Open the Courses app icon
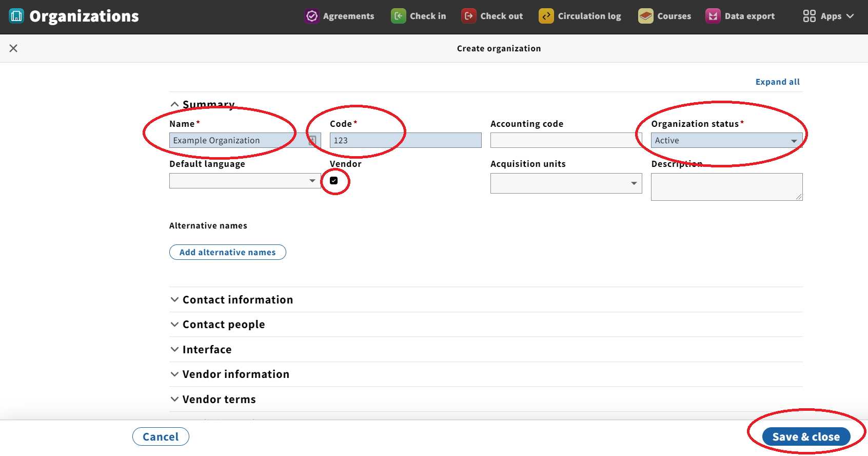 point(646,16)
